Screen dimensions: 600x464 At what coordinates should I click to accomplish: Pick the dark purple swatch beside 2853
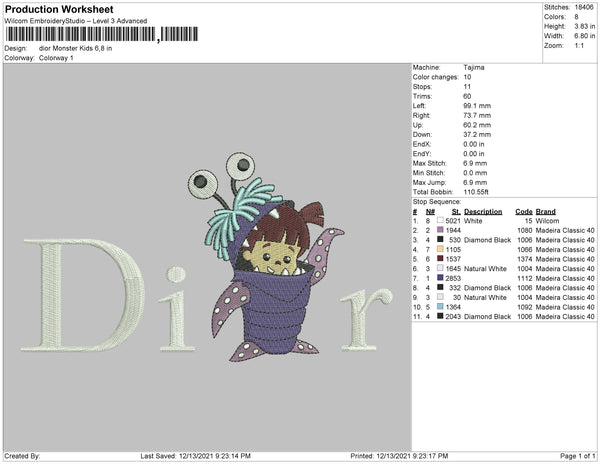440,278
